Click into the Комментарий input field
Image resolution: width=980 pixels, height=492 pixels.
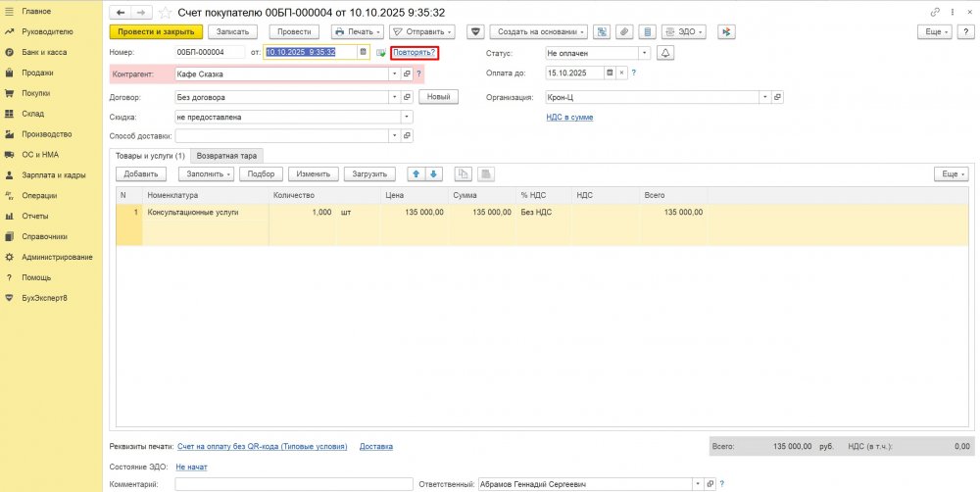pyautogui.click(x=294, y=484)
